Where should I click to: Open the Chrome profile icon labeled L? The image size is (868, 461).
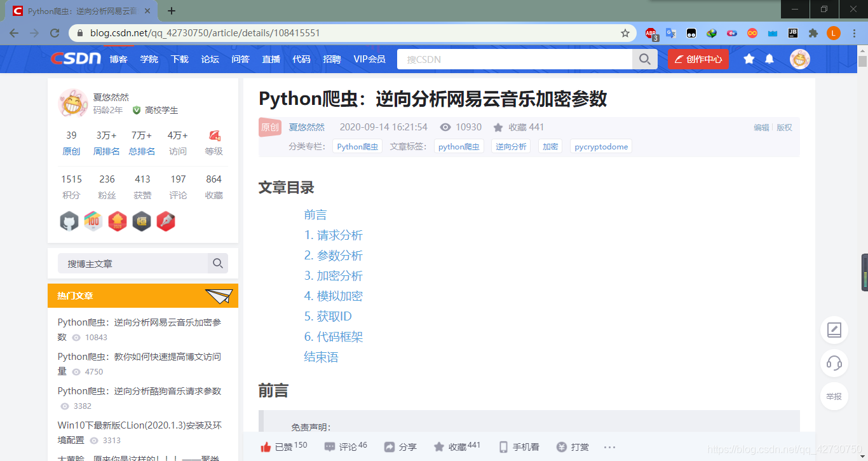click(x=834, y=33)
